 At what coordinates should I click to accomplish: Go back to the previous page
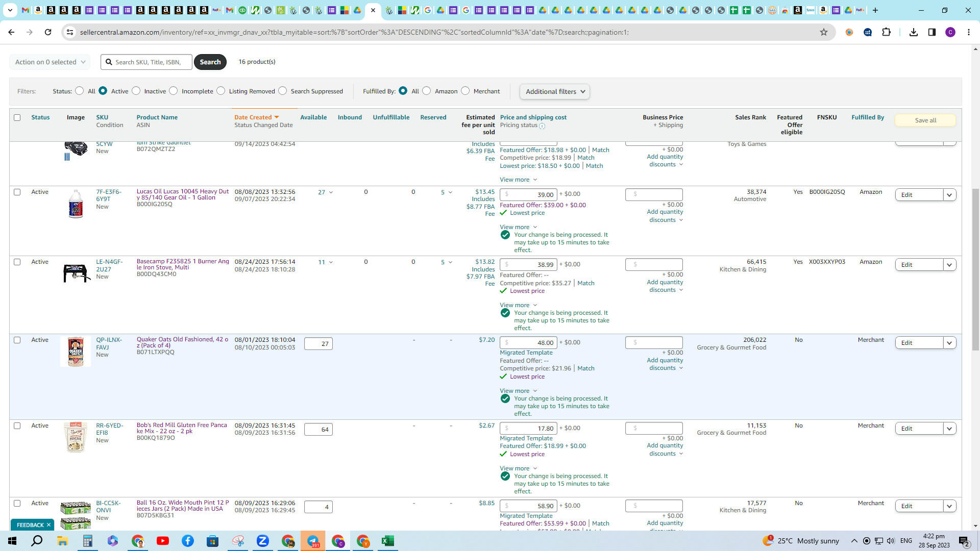tap(11, 32)
